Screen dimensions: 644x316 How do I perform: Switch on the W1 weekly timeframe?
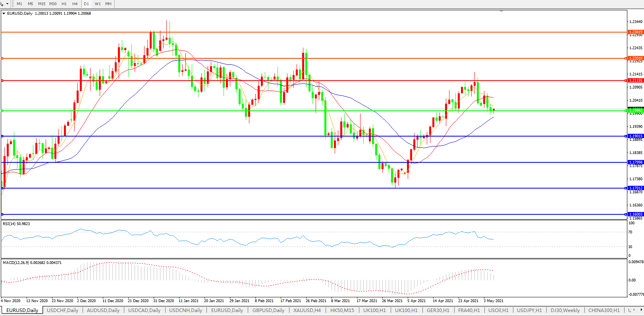coord(98,4)
